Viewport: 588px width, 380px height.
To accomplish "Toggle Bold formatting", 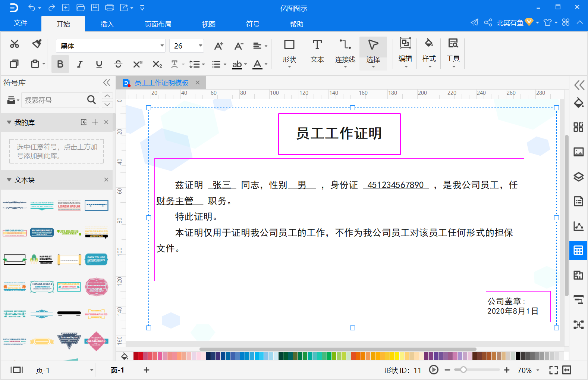I will [60, 64].
